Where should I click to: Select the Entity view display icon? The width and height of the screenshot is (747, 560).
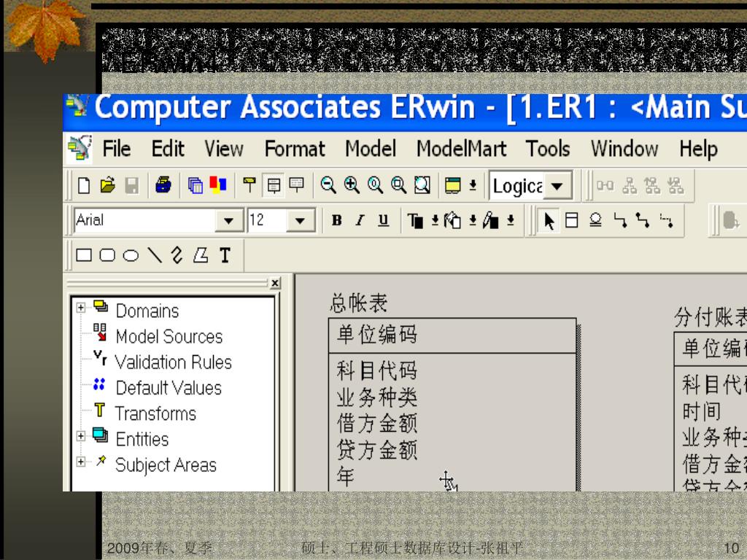tap(249, 185)
